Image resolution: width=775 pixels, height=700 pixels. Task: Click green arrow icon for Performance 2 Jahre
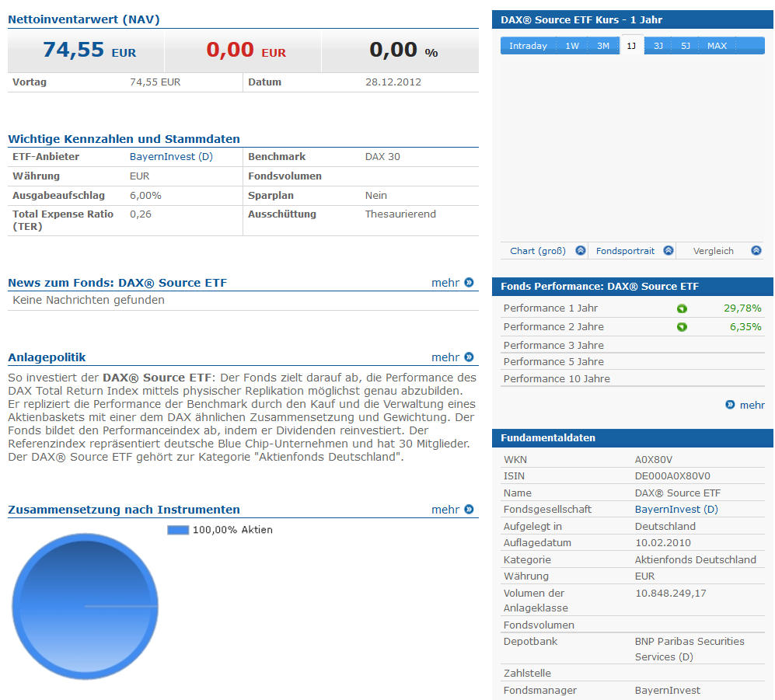click(x=682, y=327)
